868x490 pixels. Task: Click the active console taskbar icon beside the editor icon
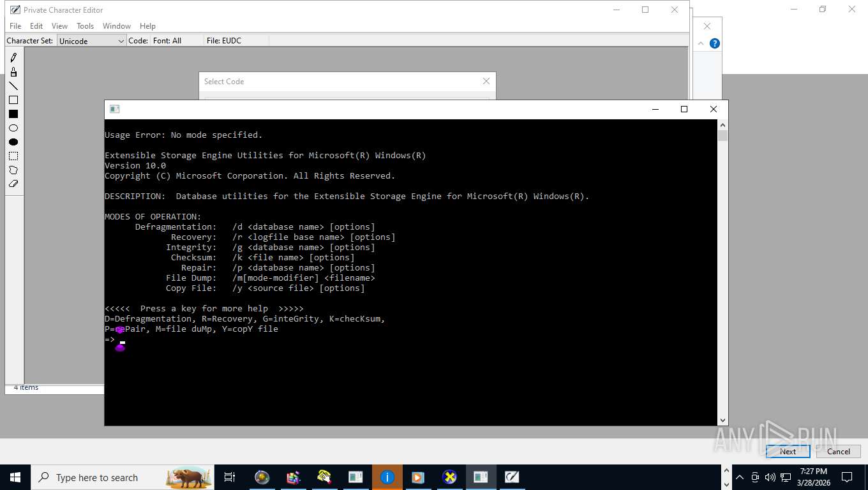point(481,477)
